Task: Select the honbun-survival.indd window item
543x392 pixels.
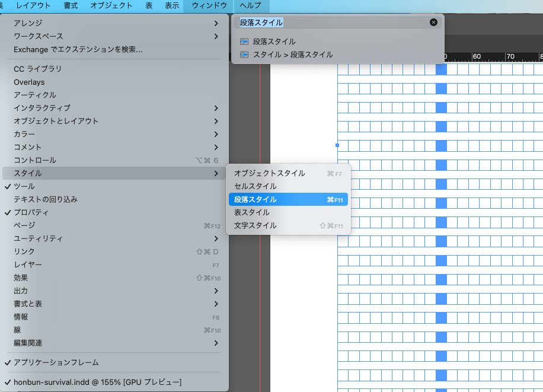Action: [116, 383]
